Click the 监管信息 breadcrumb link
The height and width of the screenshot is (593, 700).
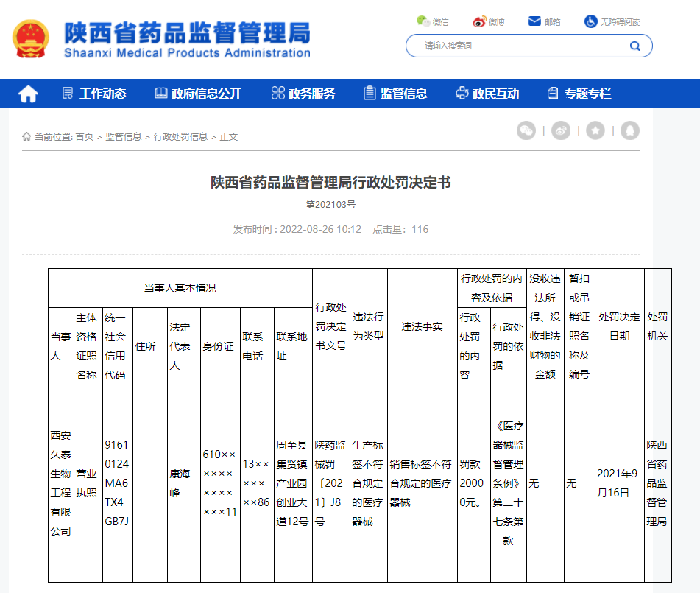coord(123,137)
